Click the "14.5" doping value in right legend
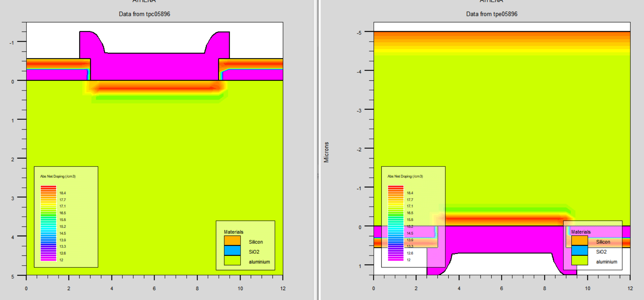Viewport: 644px width, 300px height. tap(410, 233)
